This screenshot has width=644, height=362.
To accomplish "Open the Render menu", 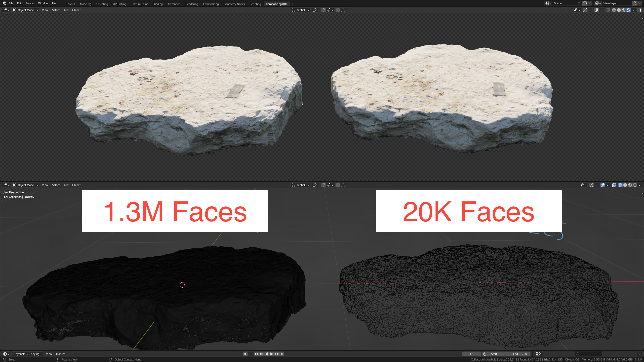I will [x=30, y=3].
